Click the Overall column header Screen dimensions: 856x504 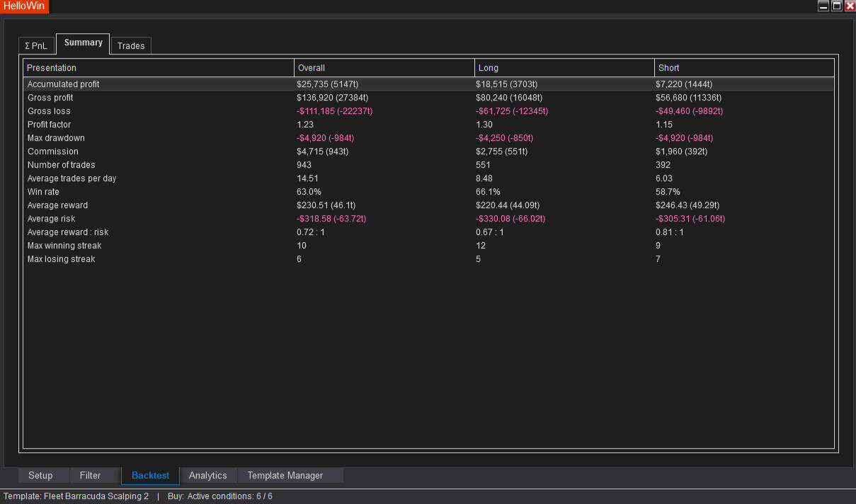pos(384,68)
